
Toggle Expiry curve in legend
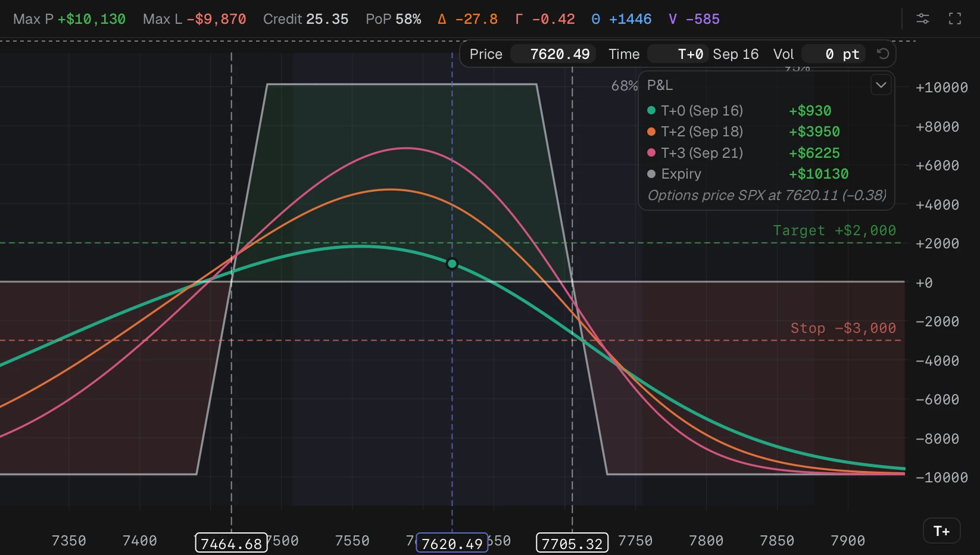point(675,174)
